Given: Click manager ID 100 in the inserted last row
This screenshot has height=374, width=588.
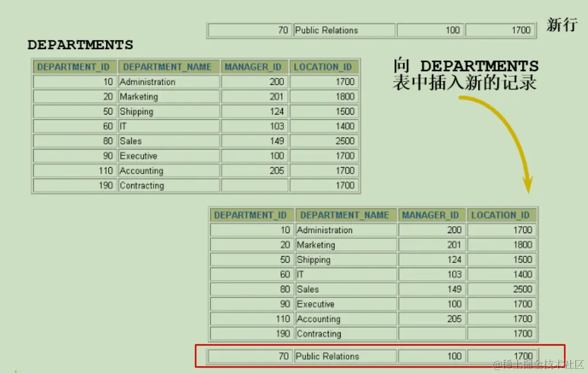Looking at the screenshot, I should [x=454, y=356].
